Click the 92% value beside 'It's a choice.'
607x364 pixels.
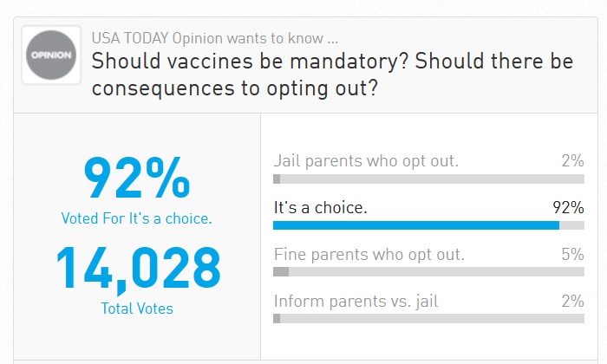(568, 207)
